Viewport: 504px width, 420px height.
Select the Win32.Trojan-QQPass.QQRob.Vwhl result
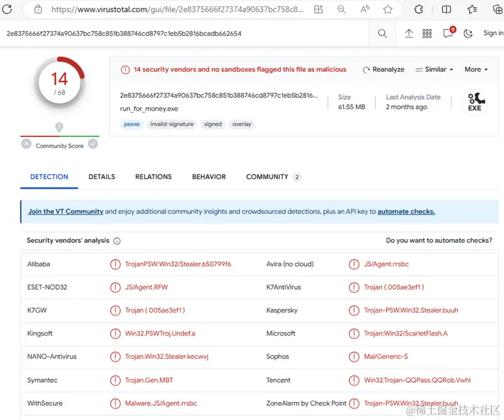(417, 380)
